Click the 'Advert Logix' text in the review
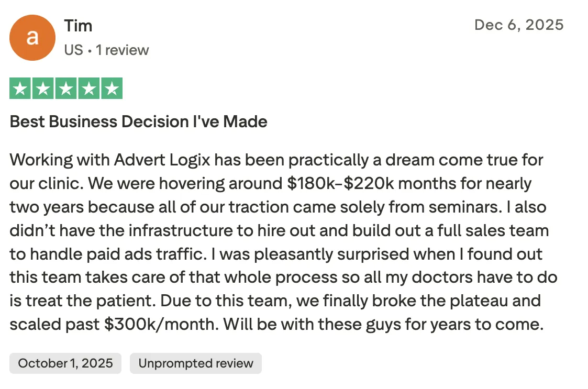 (x=162, y=160)
